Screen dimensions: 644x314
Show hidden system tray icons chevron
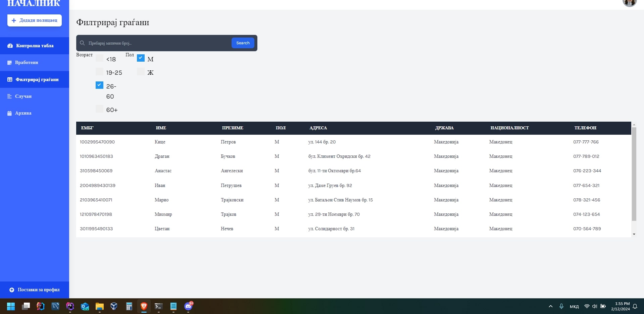point(550,306)
